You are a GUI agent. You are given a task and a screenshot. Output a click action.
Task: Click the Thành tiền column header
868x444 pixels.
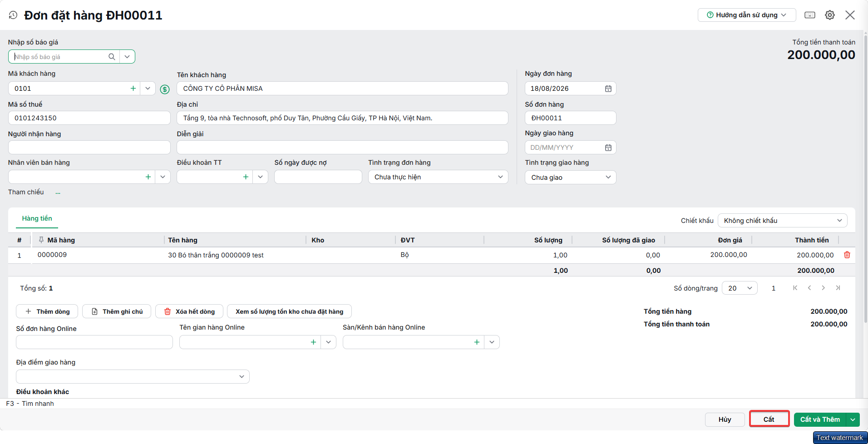tap(812, 240)
